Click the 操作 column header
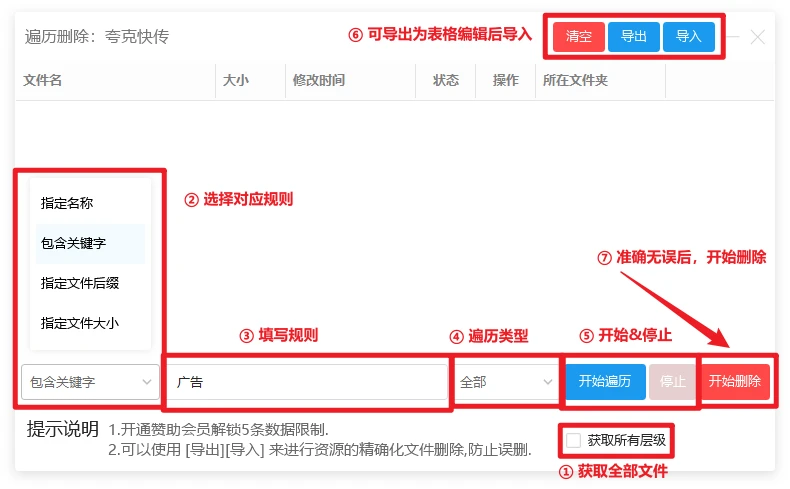 505,81
